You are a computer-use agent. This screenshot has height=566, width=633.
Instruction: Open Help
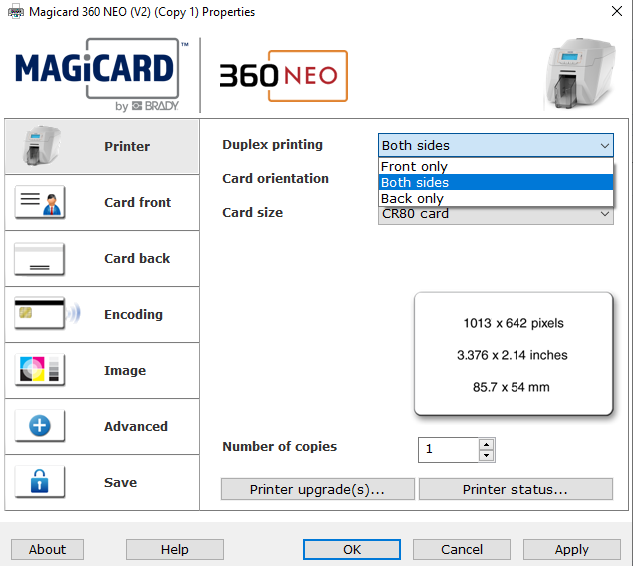[x=175, y=549]
